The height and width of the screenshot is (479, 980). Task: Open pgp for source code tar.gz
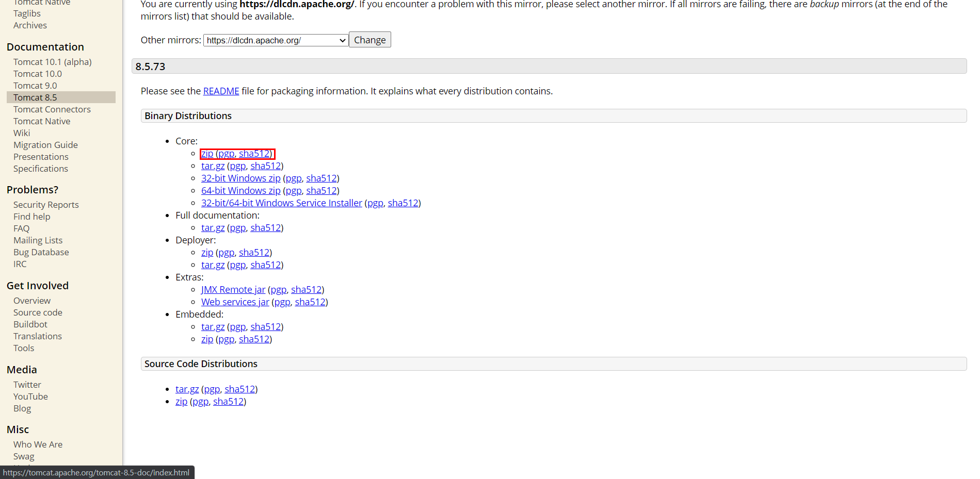tap(212, 389)
